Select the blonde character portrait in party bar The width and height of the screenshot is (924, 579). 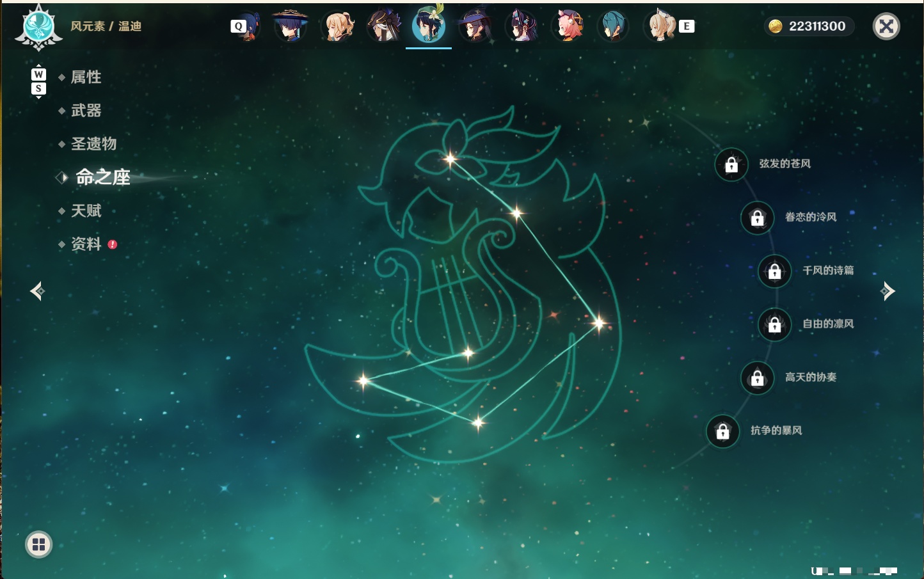(338, 26)
